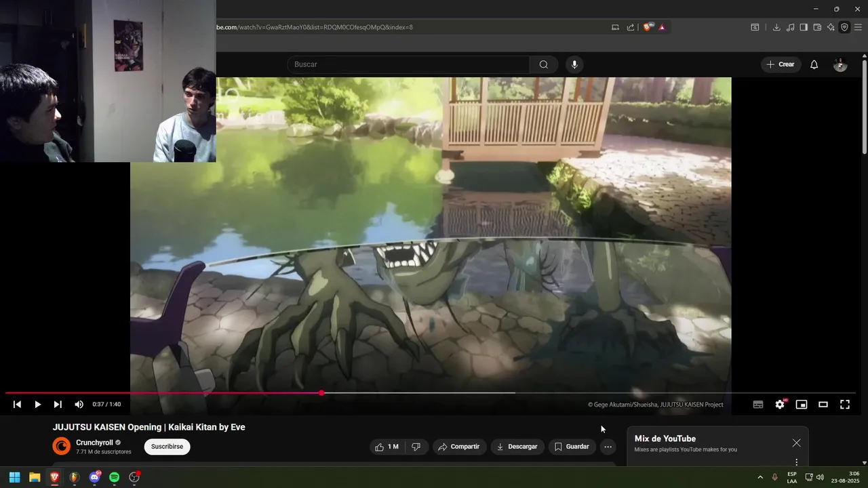Open the Brave Wallet icon
Screen dimensions: 868x488
click(x=817, y=27)
